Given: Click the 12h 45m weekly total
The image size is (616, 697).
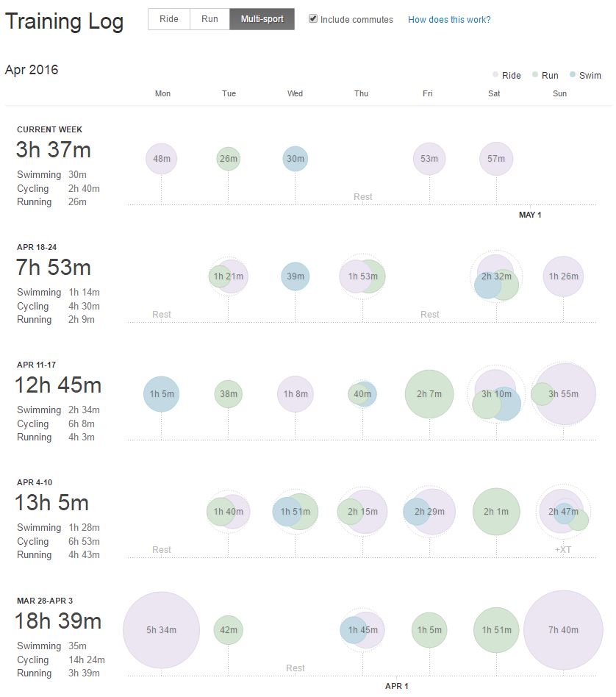Looking at the screenshot, I should [x=58, y=385].
